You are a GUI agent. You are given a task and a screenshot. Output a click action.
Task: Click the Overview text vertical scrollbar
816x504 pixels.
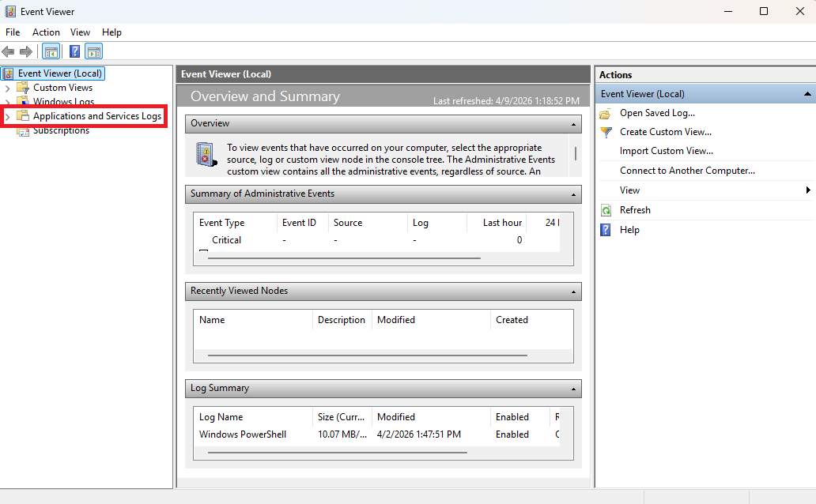(x=576, y=155)
